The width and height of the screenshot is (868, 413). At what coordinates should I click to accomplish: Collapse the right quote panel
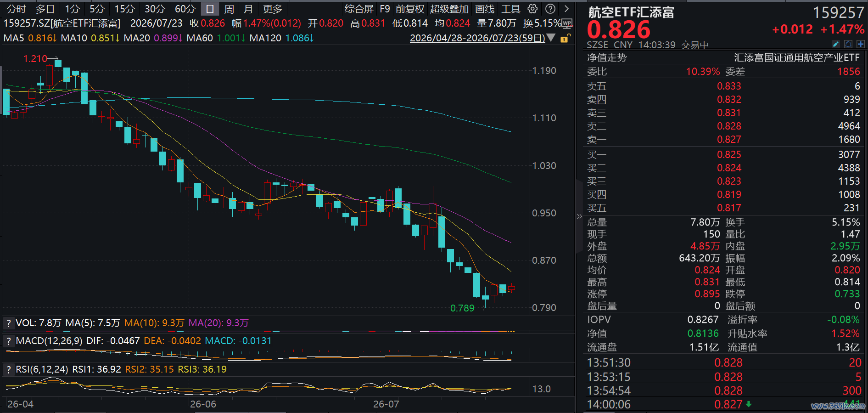click(579, 216)
